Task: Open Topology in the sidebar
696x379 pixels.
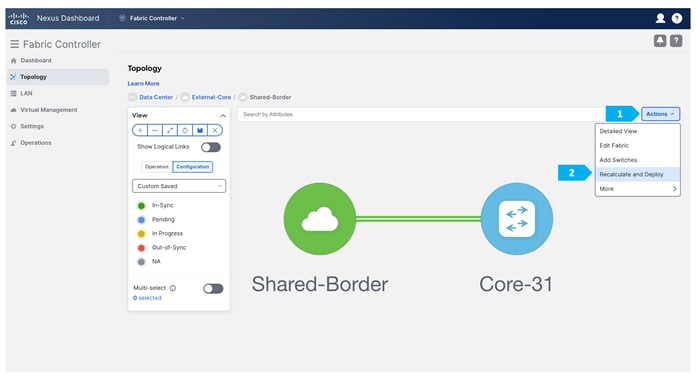Action: [58, 77]
